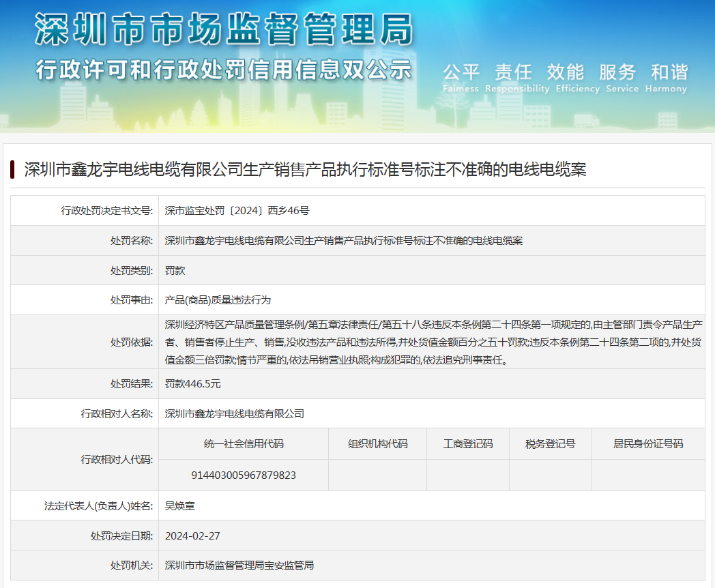
Task: Click the 居民身份证号码 column header
Action: coord(648,444)
